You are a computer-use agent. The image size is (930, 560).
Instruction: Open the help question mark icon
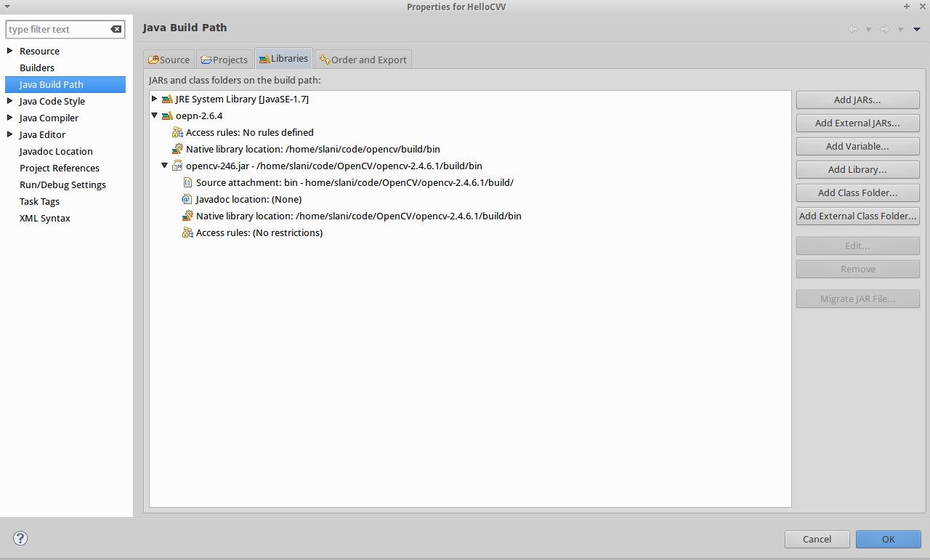point(20,538)
